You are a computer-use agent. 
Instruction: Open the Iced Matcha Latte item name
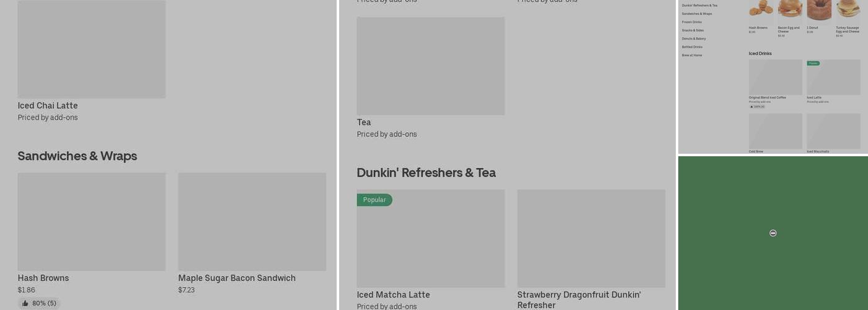click(394, 295)
